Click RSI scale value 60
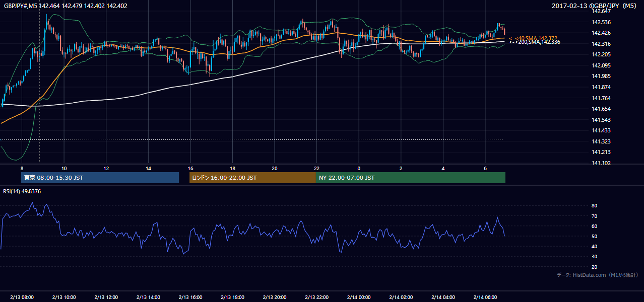 (x=594, y=226)
